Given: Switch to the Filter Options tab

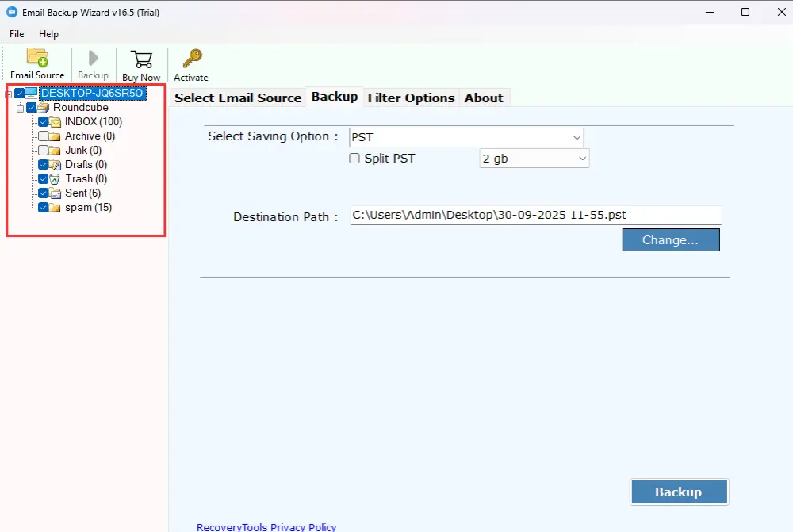Looking at the screenshot, I should pos(411,98).
